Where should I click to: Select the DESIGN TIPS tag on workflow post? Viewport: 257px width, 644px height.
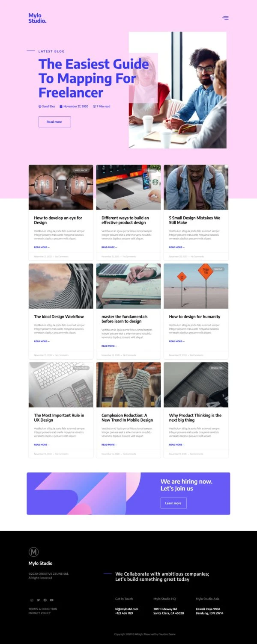81,269
